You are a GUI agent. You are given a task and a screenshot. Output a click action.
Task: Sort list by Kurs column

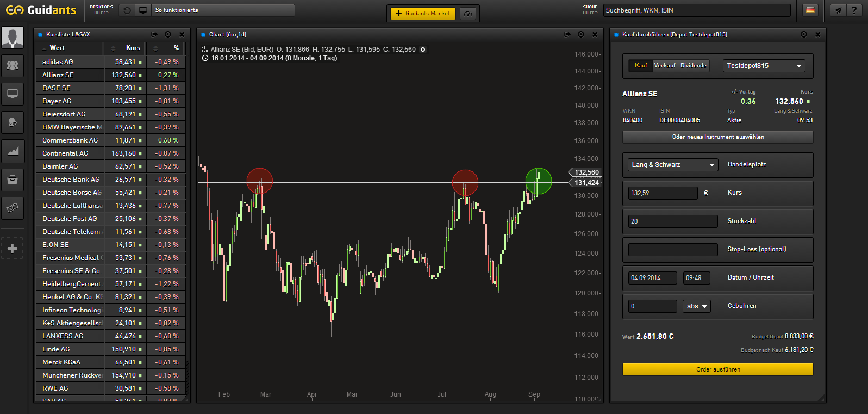click(125, 48)
